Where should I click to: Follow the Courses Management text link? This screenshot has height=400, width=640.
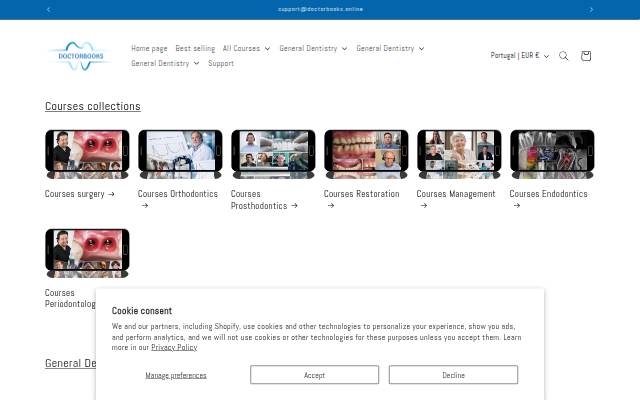coord(456,200)
